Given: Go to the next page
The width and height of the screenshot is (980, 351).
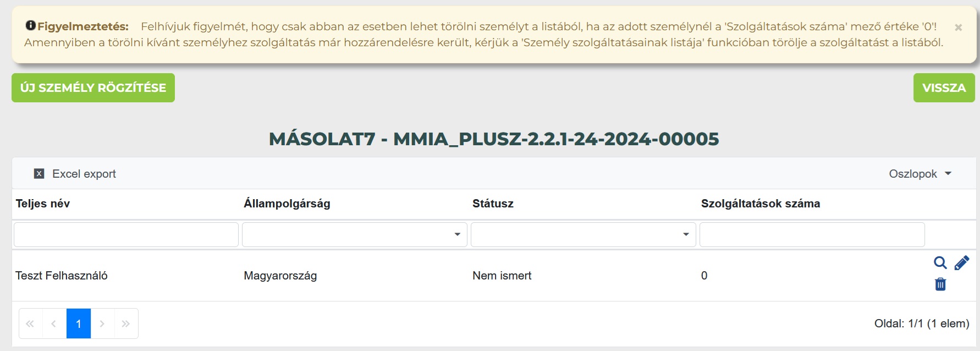Looking at the screenshot, I should 102,323.
